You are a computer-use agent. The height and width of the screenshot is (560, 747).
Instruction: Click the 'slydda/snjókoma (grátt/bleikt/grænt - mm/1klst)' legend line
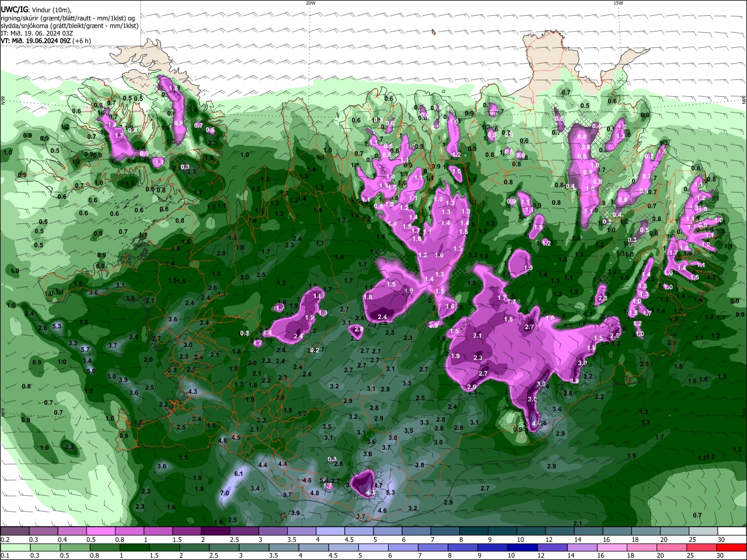point(69,26)
